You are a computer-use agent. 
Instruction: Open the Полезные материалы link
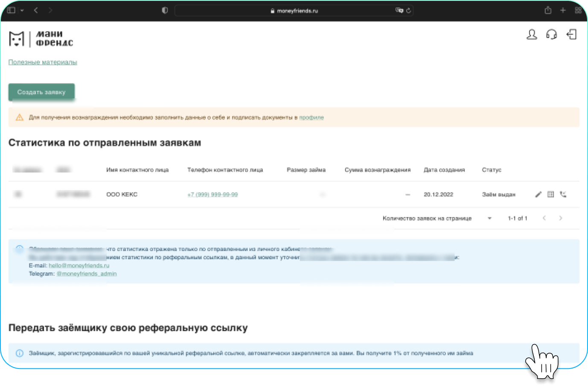coord(43,62)
